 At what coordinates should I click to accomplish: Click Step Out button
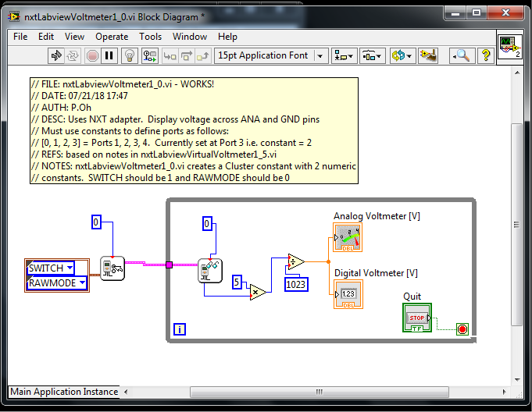tap(203, 55)
